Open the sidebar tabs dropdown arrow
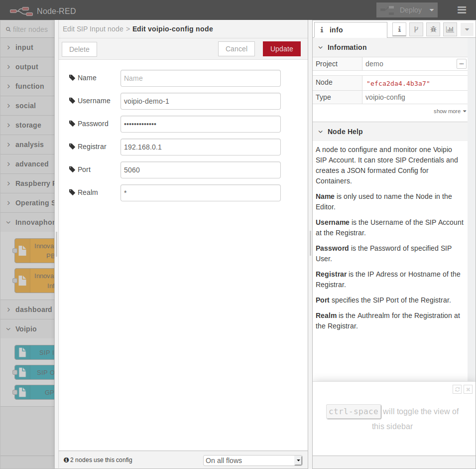 tap(467, 29)
